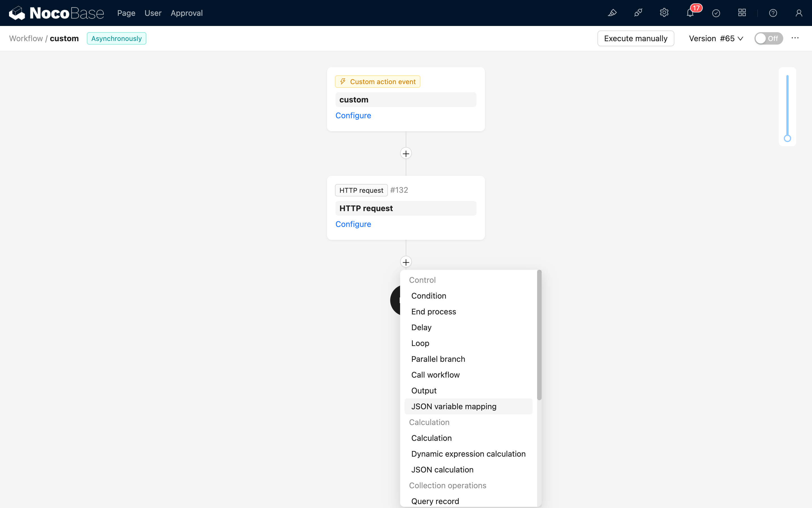Select JSON calculation node
812x508 pixels.
pyautogui.click(x=468, y=470)
